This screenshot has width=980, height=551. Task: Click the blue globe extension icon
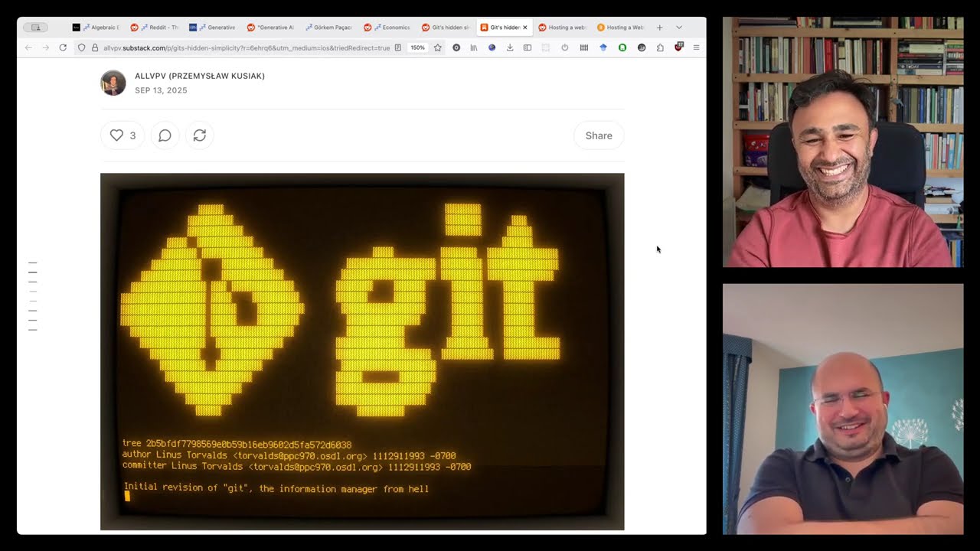(x=492, y=47)
